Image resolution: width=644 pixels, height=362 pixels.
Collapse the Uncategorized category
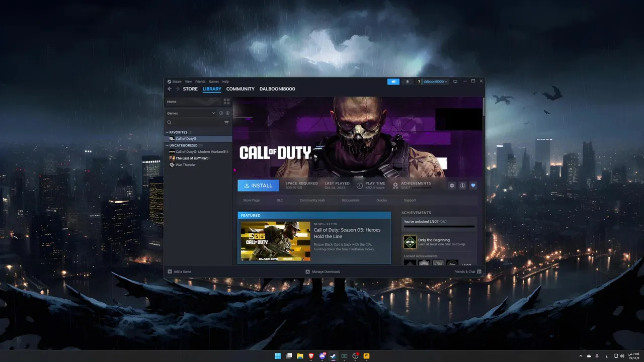167,145
